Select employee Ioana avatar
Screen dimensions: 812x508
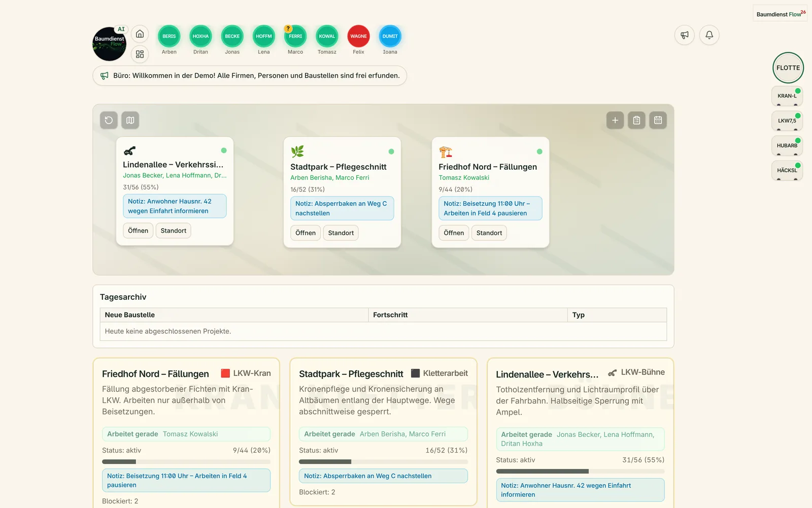390,36
